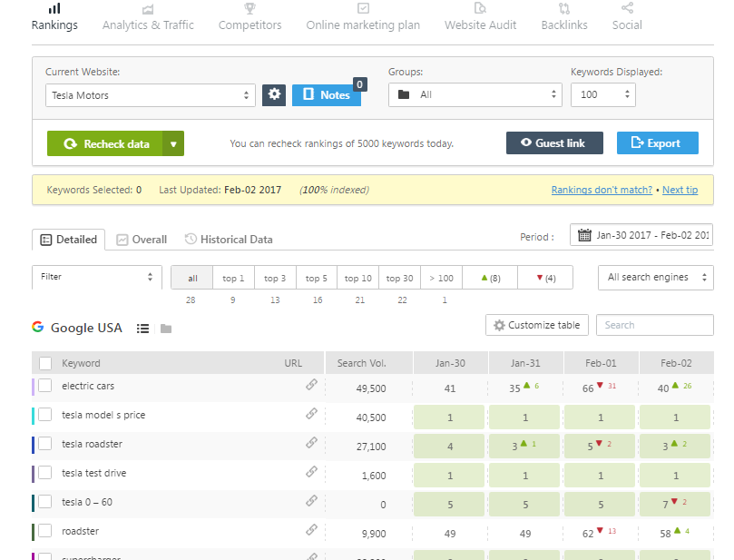Click the URL link icon for tesla test drive
Screen dimensions: 734x560
click(x=311, y=471)
